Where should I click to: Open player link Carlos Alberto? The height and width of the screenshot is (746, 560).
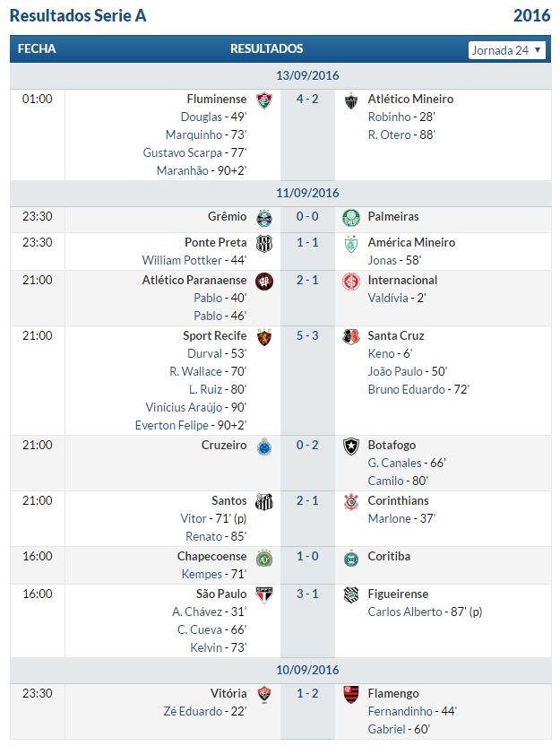[x=405, y=612]
